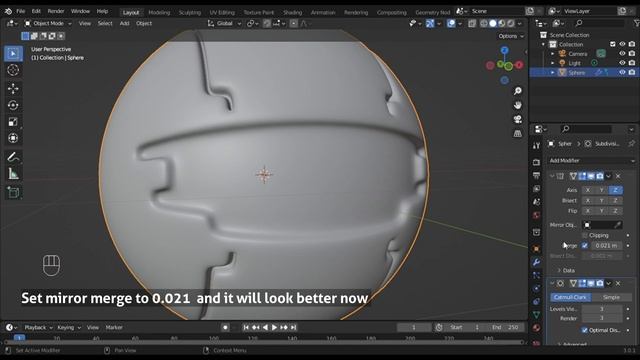Play the timeline animation
Image resolution: width=640 pixels, height=360 pixels.
pyautogui.click(x=274, y=327)
